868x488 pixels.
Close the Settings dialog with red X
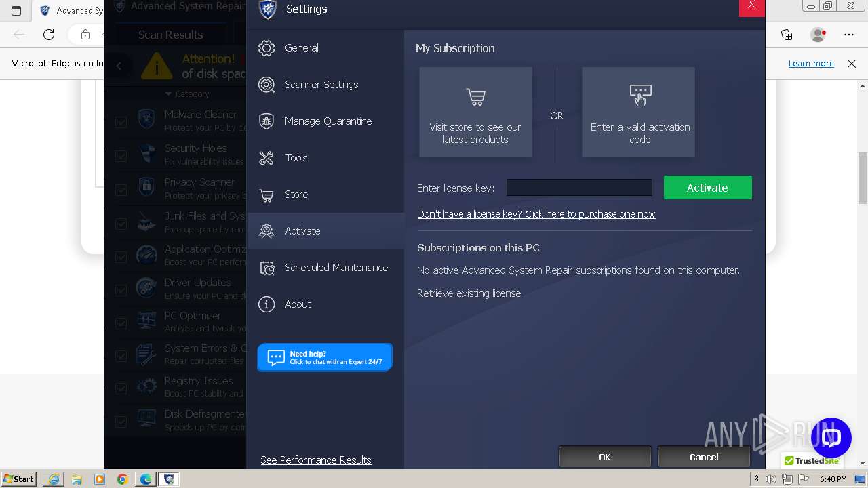tap(751, 6)
